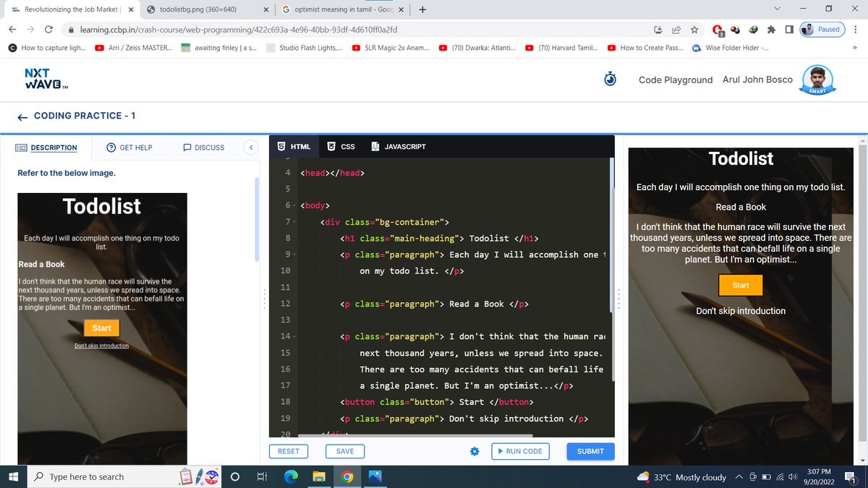Image resolution: width=868 pixels, height=488 pixels.
Task: Open the Studio Flash Lights bookmark
Action: point(303,48)
